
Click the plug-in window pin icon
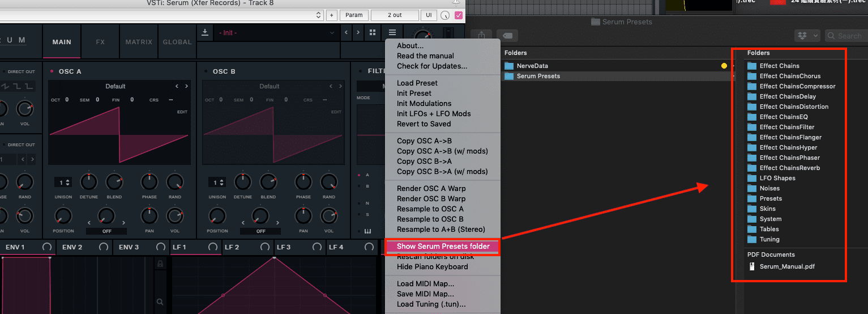(x=456, y=2)
